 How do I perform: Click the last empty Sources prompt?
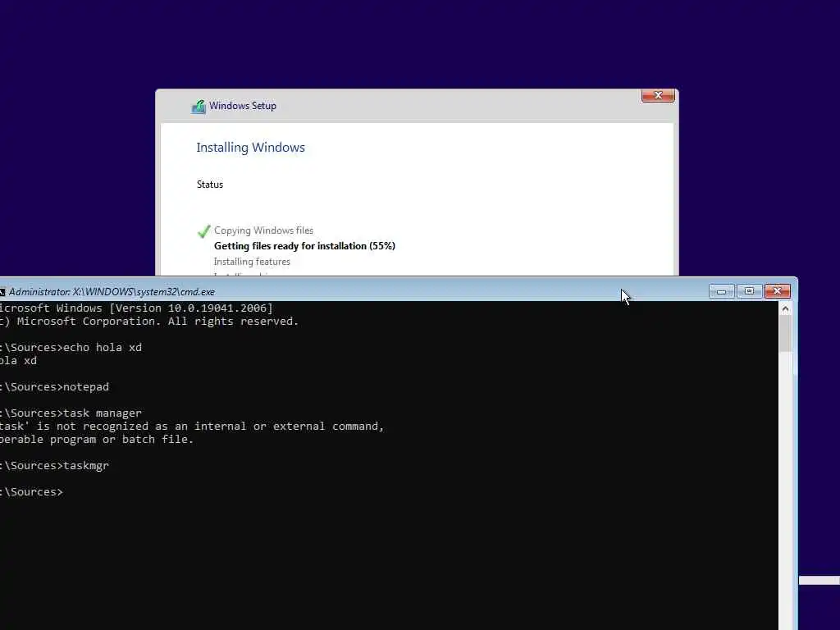coord(31,492)
